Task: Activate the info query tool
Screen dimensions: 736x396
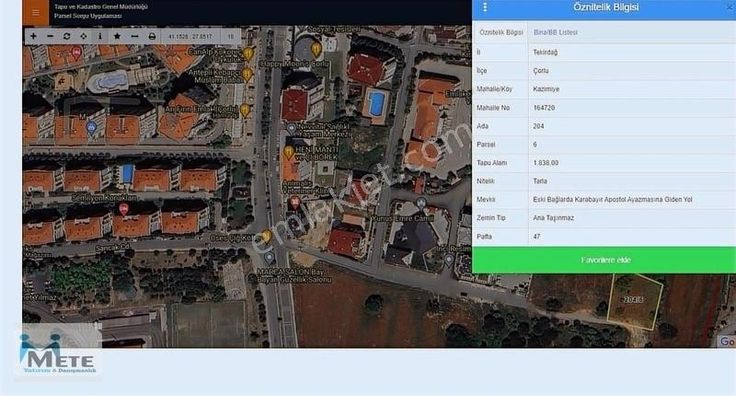Action: pos(100,36)
